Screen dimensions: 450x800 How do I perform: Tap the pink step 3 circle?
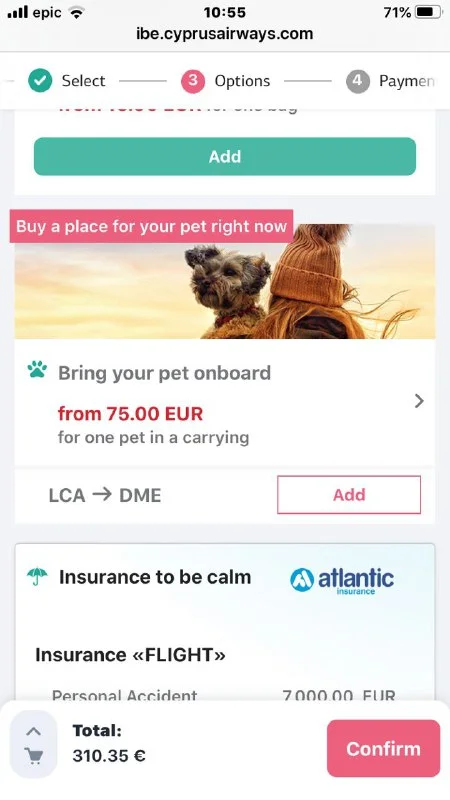point(193,81)
